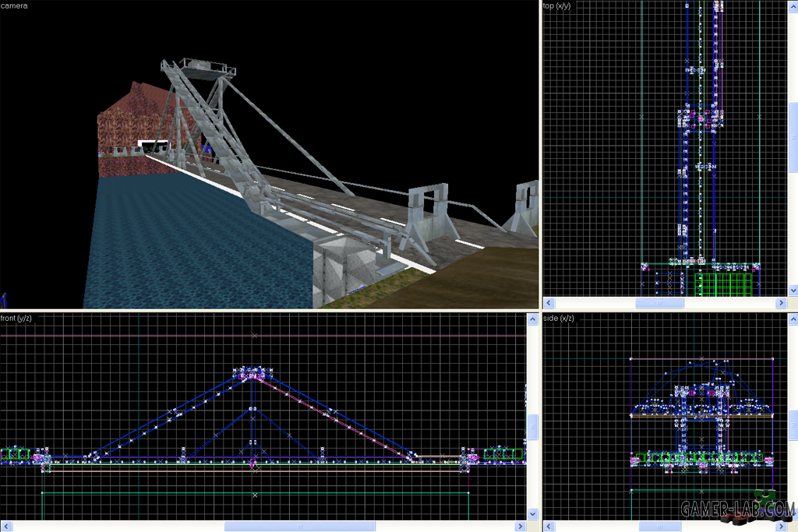Click the top (x/y) view scroll-left arrow
The width and height of the screenshot is (798, 532).
click(x=549, y=303)
